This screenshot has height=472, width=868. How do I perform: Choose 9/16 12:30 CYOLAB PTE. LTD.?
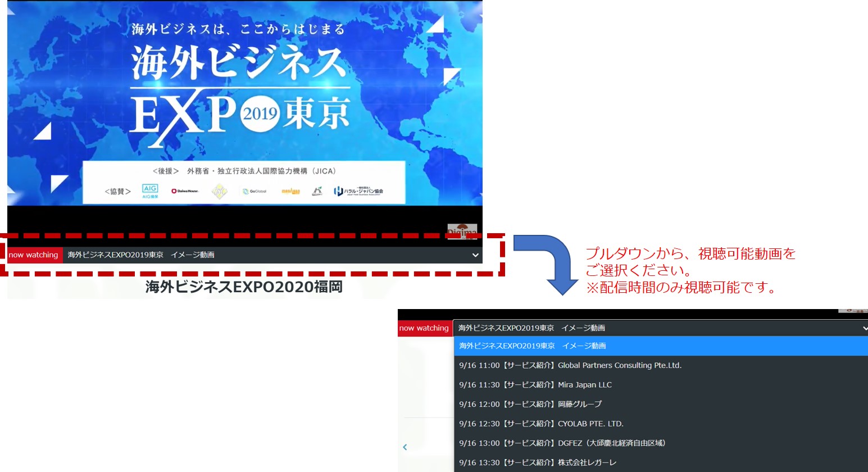(x=661, y=424)
